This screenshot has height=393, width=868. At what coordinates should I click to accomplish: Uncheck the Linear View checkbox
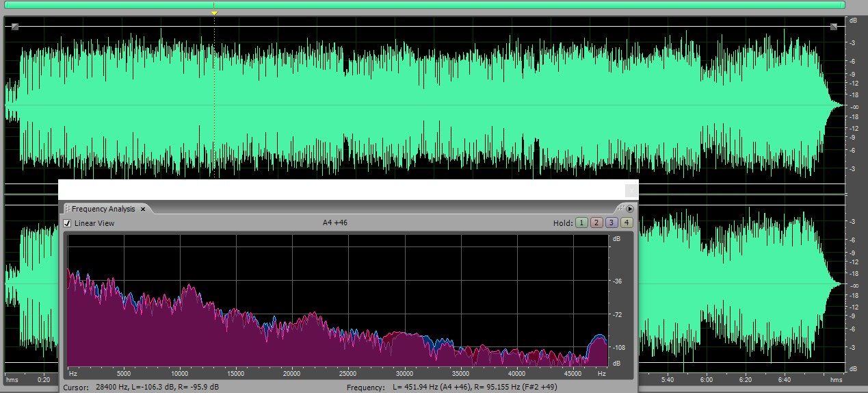point(67,223)
